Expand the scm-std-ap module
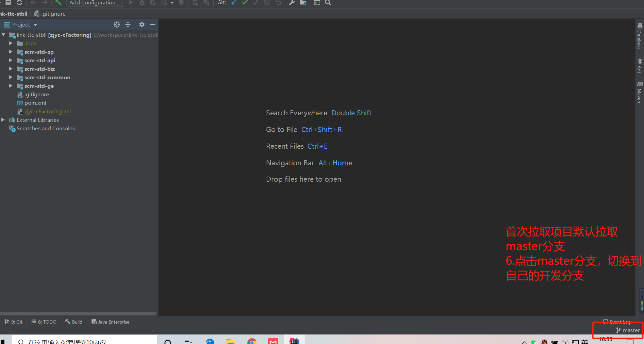Screen dimensions: 644x344 (11, 52)
